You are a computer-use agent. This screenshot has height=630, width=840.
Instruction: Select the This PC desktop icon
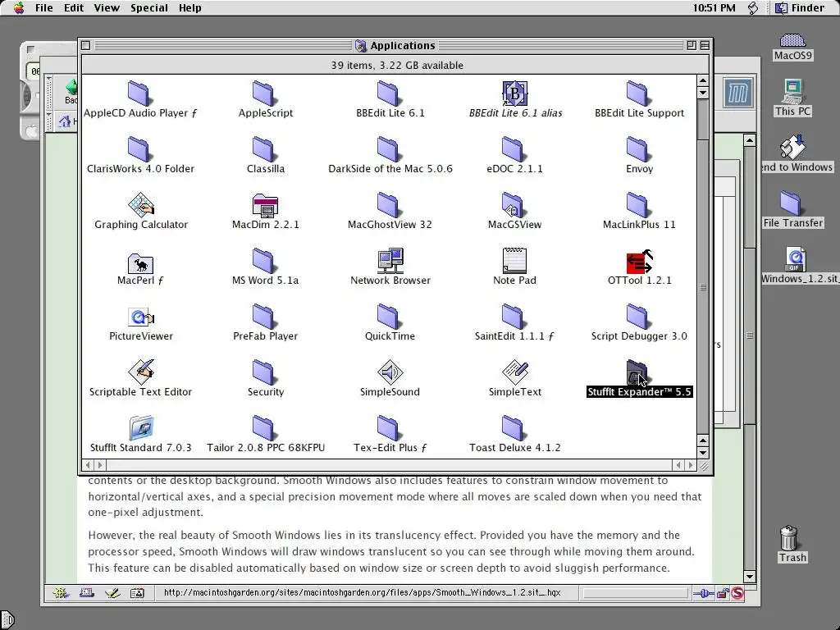793,91
